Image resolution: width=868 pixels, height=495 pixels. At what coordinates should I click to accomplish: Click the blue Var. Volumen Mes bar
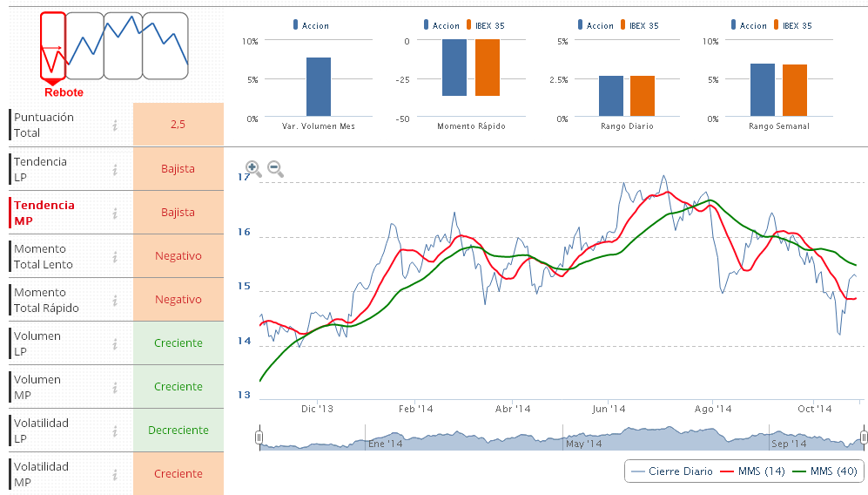click(x=319, y=86)
